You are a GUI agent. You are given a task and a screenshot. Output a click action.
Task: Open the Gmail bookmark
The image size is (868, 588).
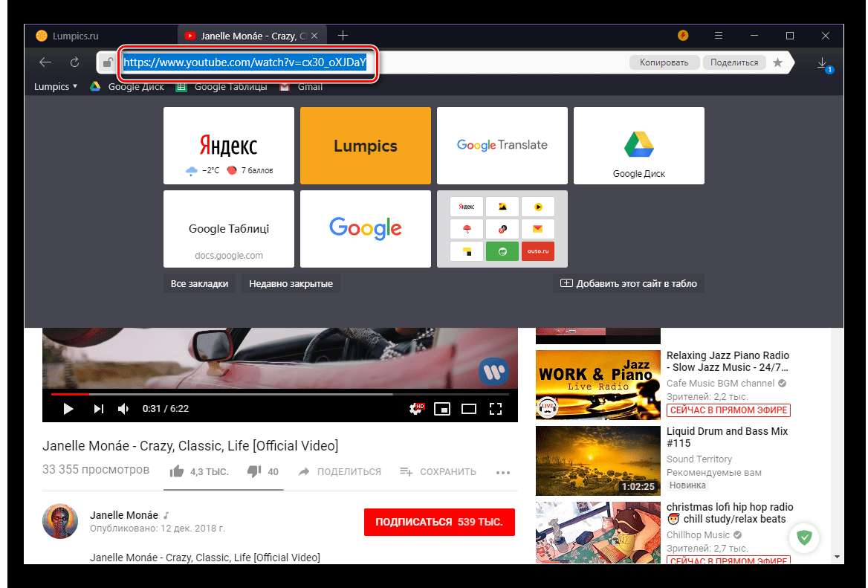tap(300, 86)
